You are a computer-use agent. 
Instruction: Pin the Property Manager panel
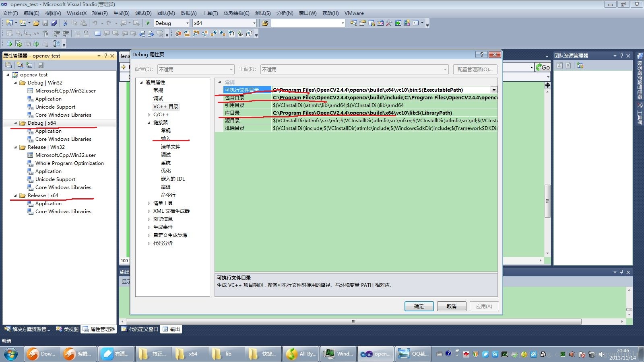pyautogui.click(x=105, y=56)
